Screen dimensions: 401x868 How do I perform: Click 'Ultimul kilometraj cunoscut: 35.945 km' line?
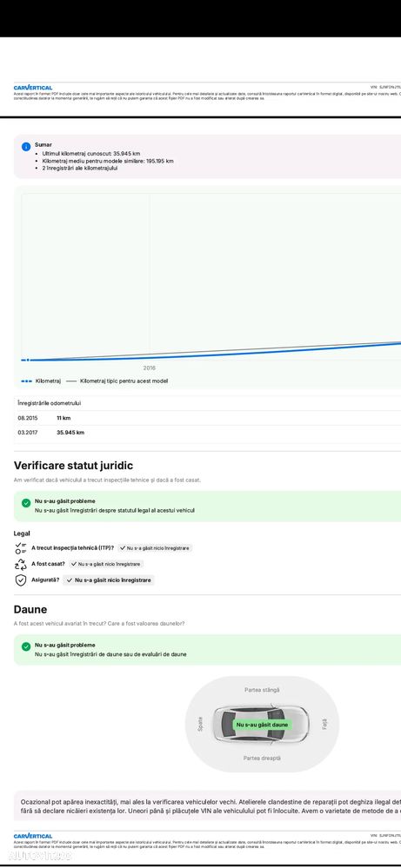point(90,153)
